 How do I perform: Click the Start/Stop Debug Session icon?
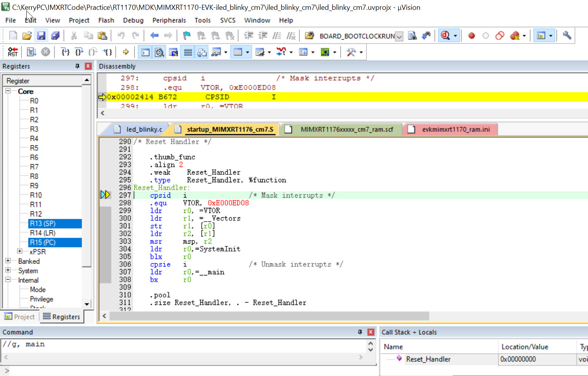[x=445, y=36]
